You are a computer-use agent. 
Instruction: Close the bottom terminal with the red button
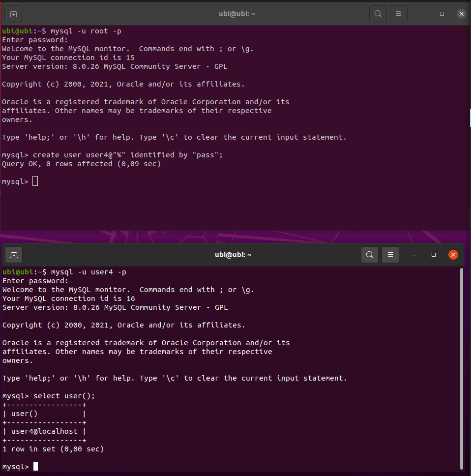pyautogui.click(x=453, y=255)
